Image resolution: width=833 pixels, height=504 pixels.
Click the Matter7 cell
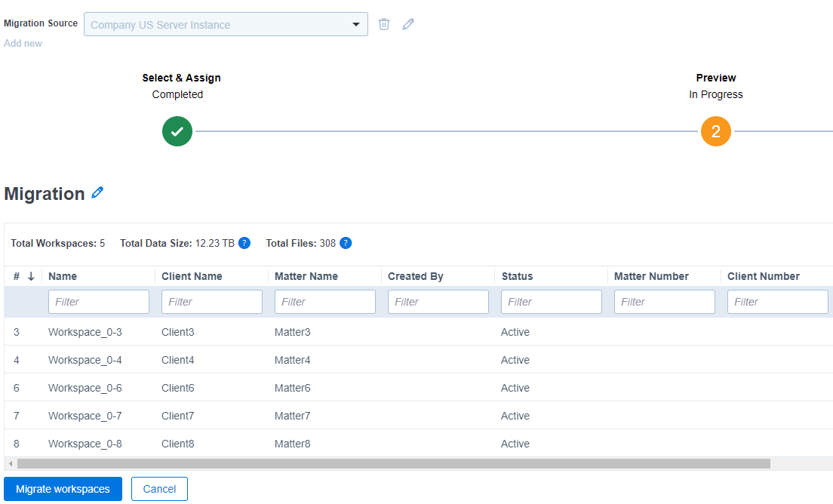click(x=292, y=416)
